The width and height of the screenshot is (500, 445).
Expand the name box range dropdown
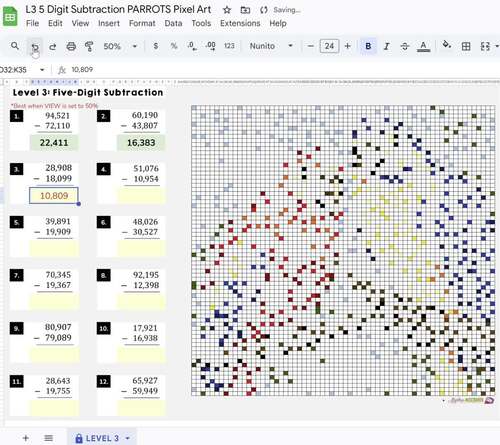pos(42,70)
